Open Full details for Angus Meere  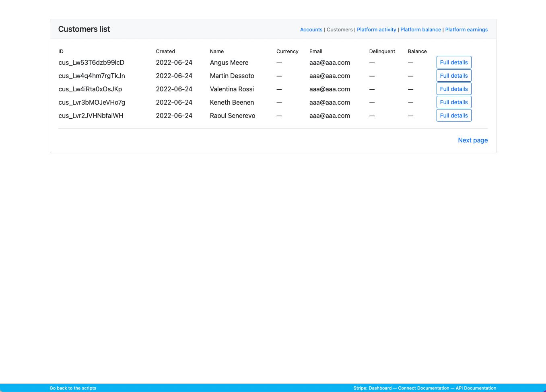point(453,62)
